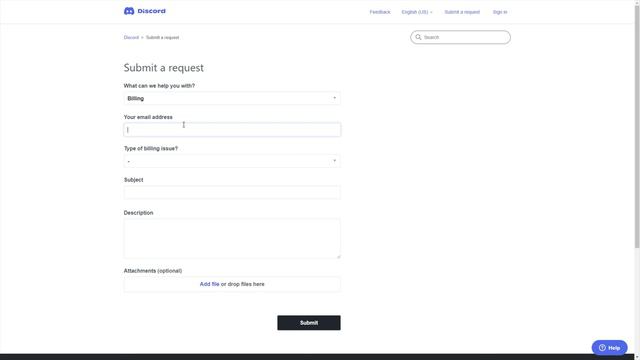Click the Submit a request breadcrumb text
640x360 pixels.
[x=162, y=38]
